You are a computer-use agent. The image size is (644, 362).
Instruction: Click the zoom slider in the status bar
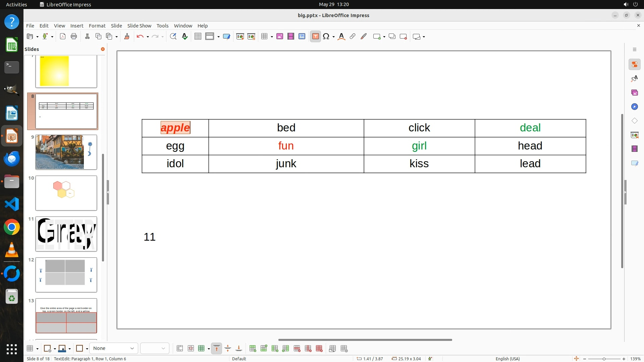[x=604, y=359]
